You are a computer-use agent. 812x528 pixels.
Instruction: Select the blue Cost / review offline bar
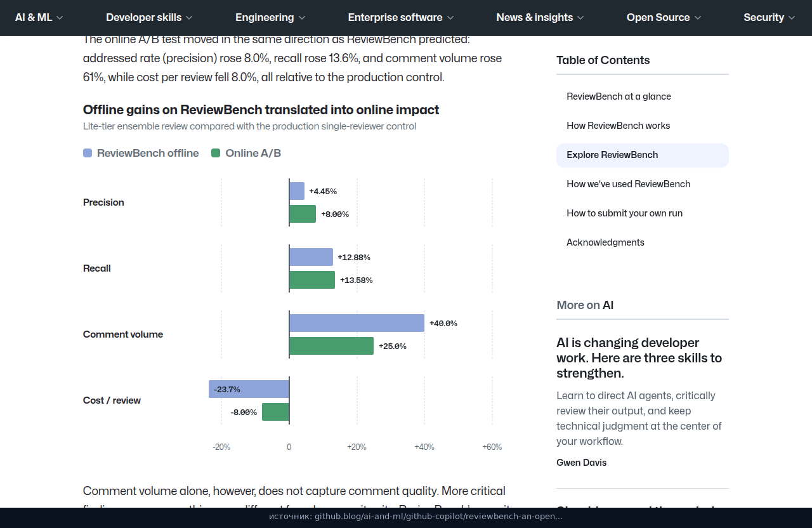pos(249,389)
